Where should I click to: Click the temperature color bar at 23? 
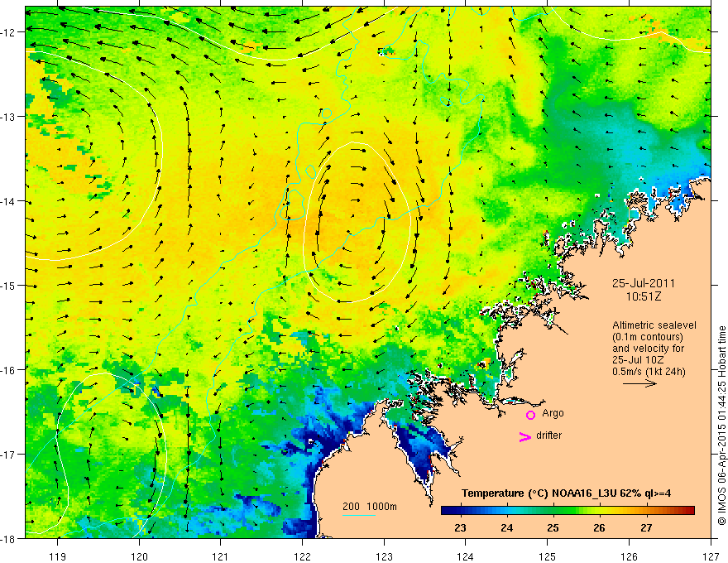pos(460,511)
